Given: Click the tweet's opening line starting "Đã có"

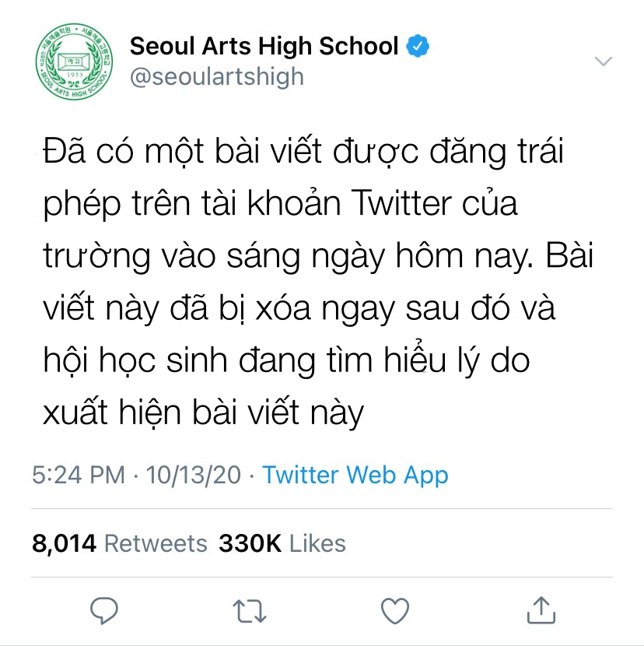Looking at the screenshot, I should click(x=303, y=151).
